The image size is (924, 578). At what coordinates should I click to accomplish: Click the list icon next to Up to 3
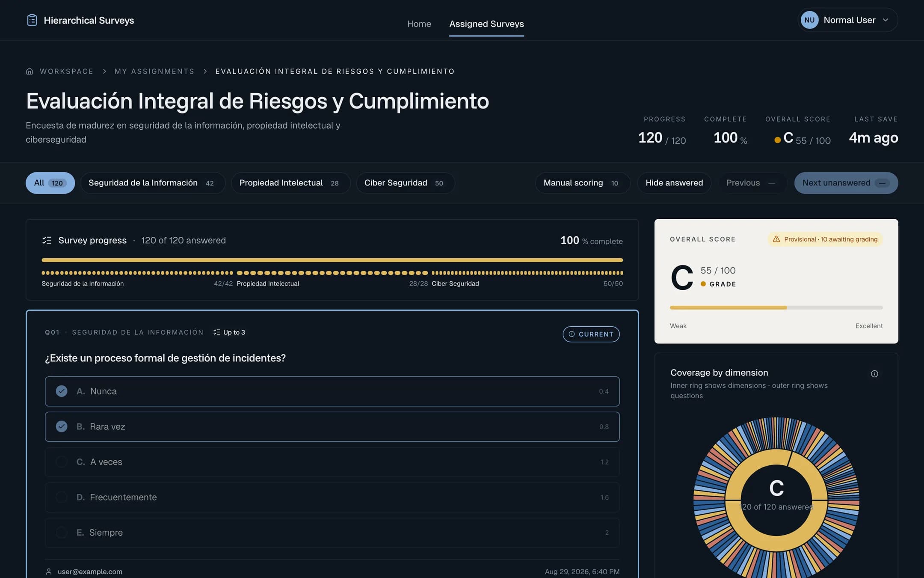click(217, 332)
